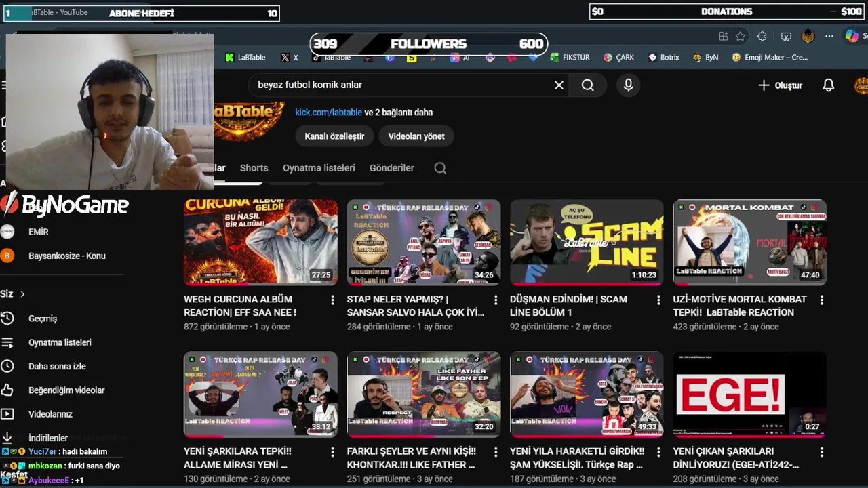Open options menu for UZİ-MOTİVE video
The height and width of the screenshot is (488, 868).
tap(822, 300)
